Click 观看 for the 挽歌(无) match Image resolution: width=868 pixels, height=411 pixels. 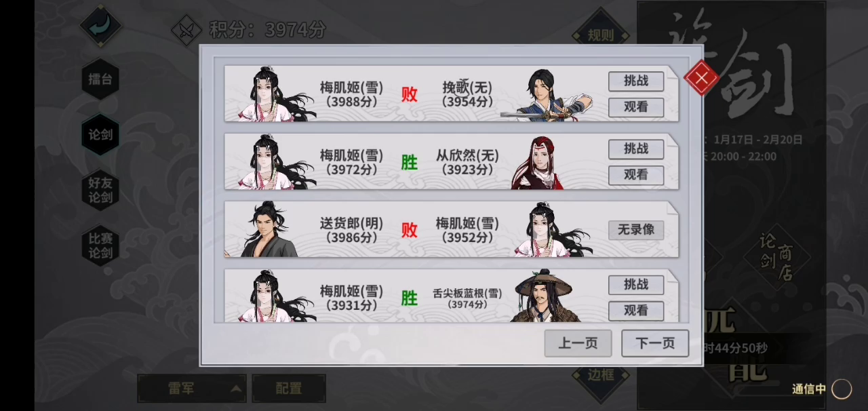click(636, 107)
